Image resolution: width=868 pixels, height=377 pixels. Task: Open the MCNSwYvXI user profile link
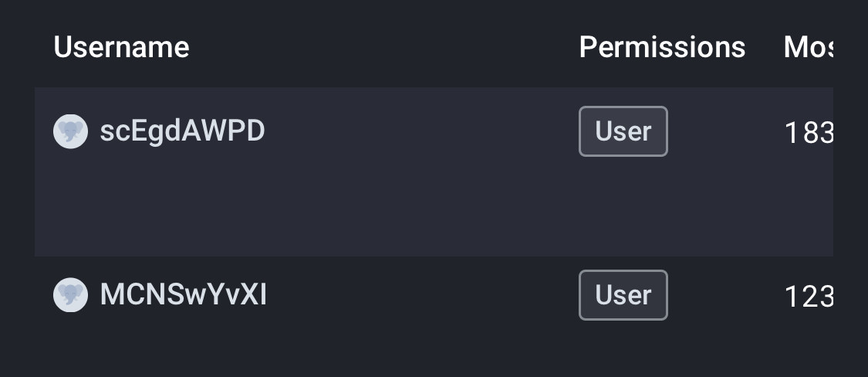183,295
